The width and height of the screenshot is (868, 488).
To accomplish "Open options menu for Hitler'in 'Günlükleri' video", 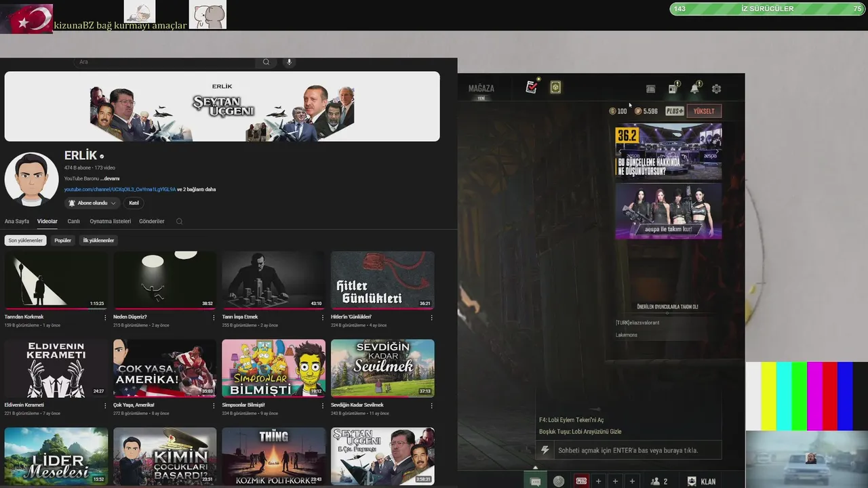I will (x=431, y=317).
